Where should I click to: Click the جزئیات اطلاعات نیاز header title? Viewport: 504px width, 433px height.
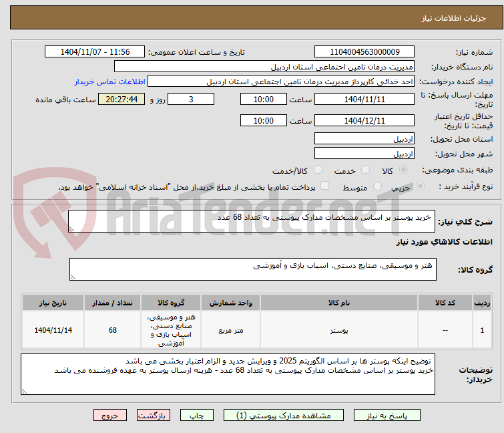[454, 18]
